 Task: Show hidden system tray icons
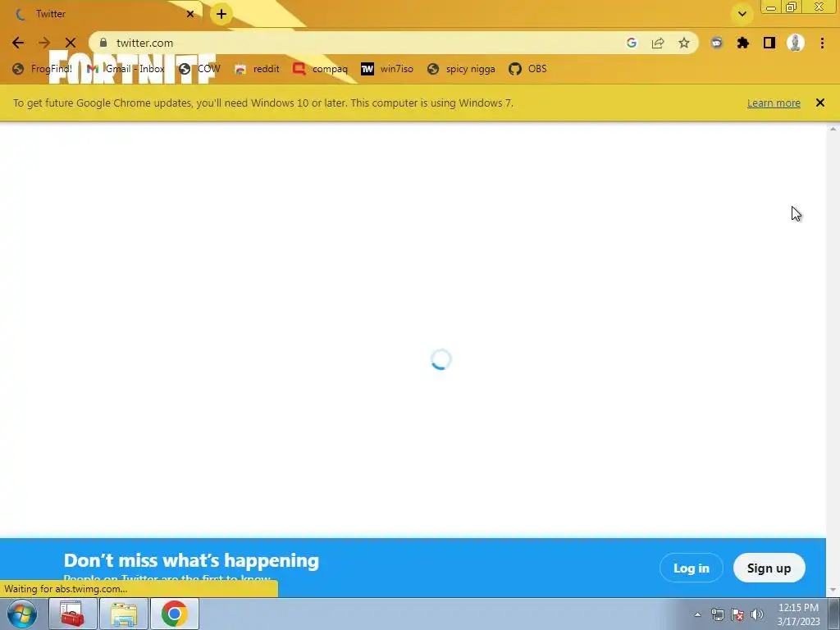tap(697, 614)
